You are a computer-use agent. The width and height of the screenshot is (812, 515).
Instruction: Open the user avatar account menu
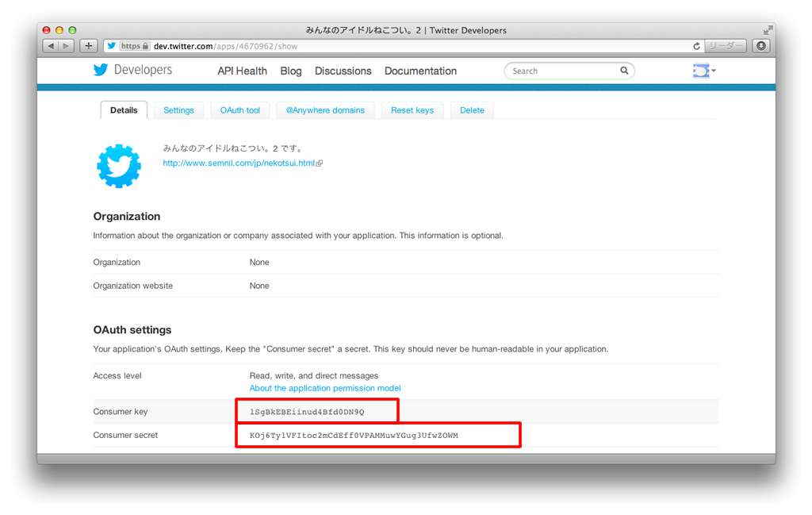coord(704,71)
